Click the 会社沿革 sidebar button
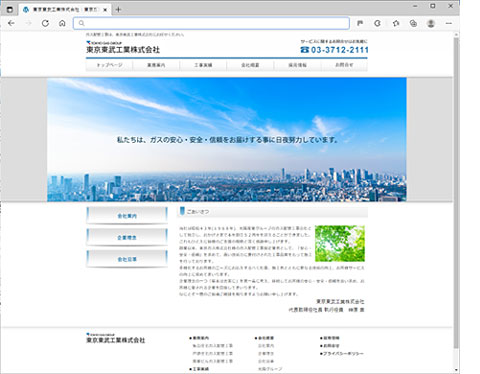480x374 pixels. [127, 259]
